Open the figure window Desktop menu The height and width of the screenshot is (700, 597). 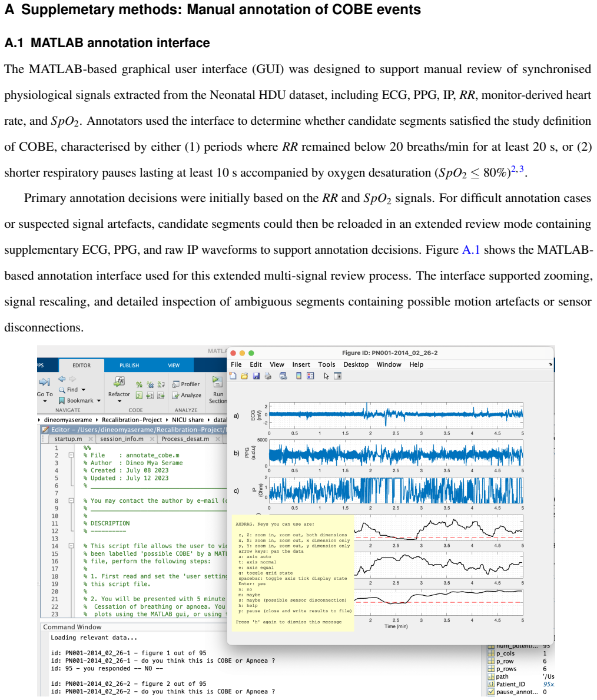[x=356, y=364]
